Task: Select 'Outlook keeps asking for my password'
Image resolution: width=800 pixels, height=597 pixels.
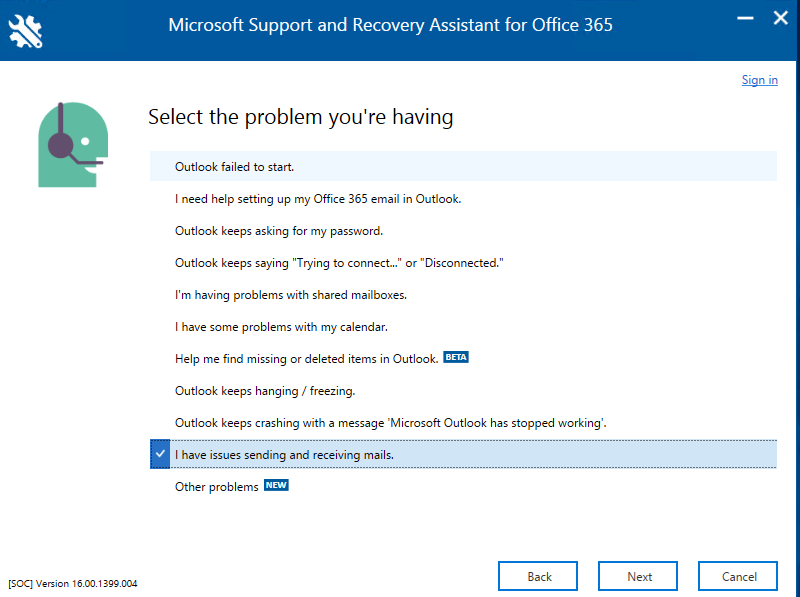Action: point(463,231)
